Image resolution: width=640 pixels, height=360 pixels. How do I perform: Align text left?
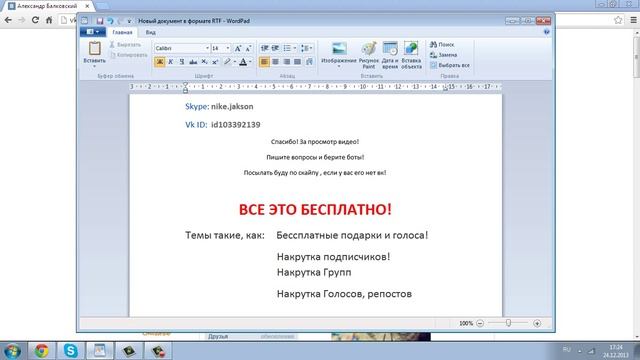coord(264,62)
